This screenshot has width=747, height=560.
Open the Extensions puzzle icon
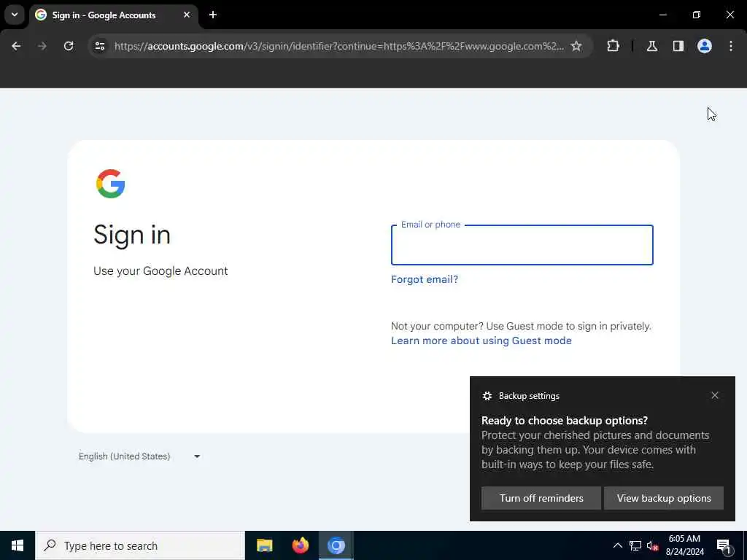[613, 46]
